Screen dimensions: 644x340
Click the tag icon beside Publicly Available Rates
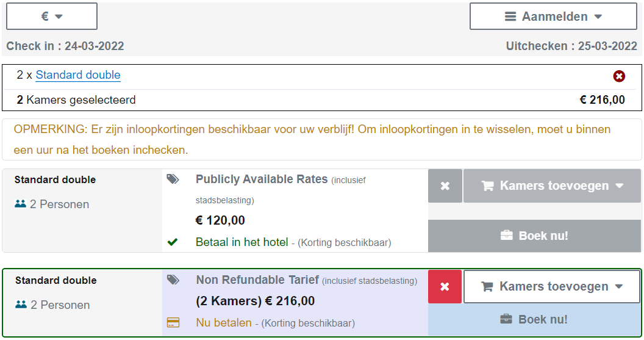tap(173, 179)
